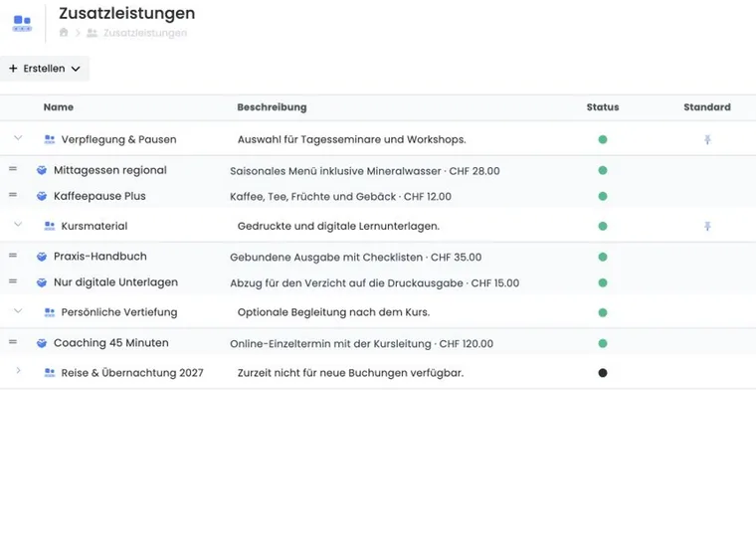
Task: Click box icon of Coaching 45 Minuten
Action: pyautogui.click(x=42, y=343)
